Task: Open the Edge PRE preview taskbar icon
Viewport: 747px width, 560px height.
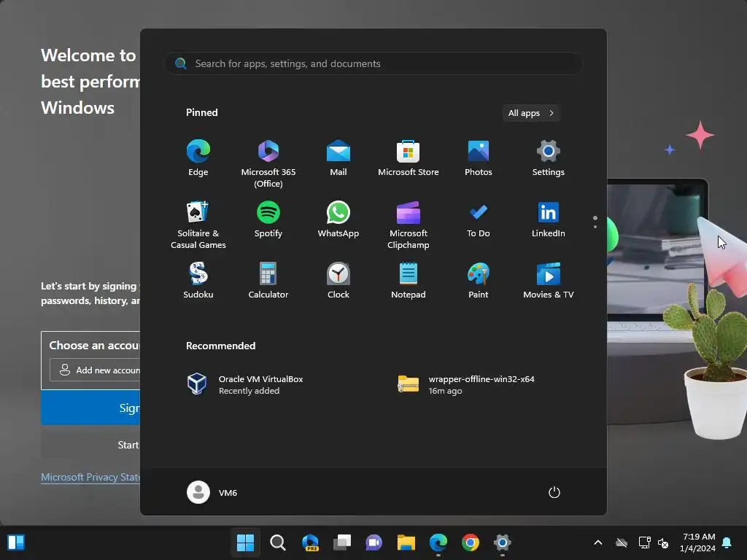Action: click(310, 542)
